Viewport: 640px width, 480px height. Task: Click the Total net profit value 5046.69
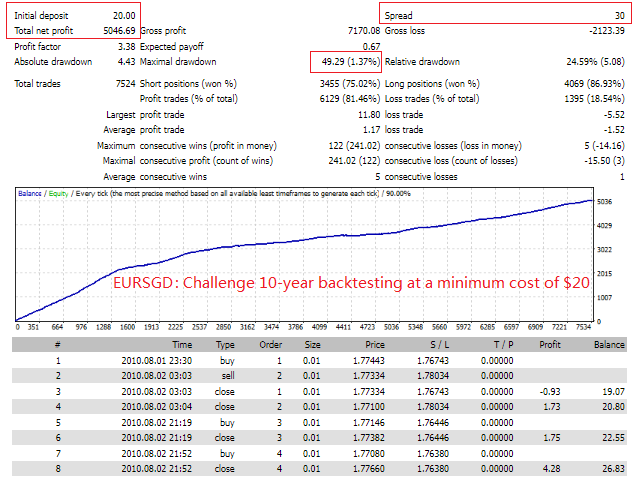115,31
